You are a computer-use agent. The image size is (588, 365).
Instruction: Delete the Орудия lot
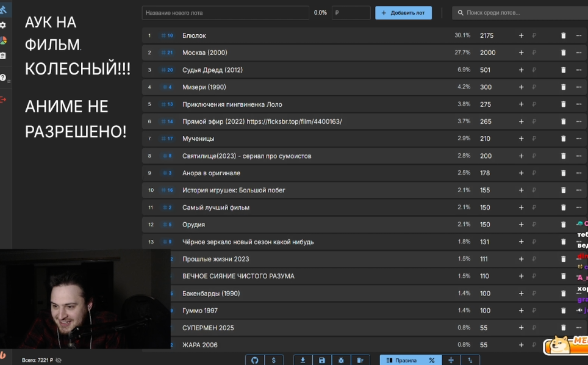563,225
